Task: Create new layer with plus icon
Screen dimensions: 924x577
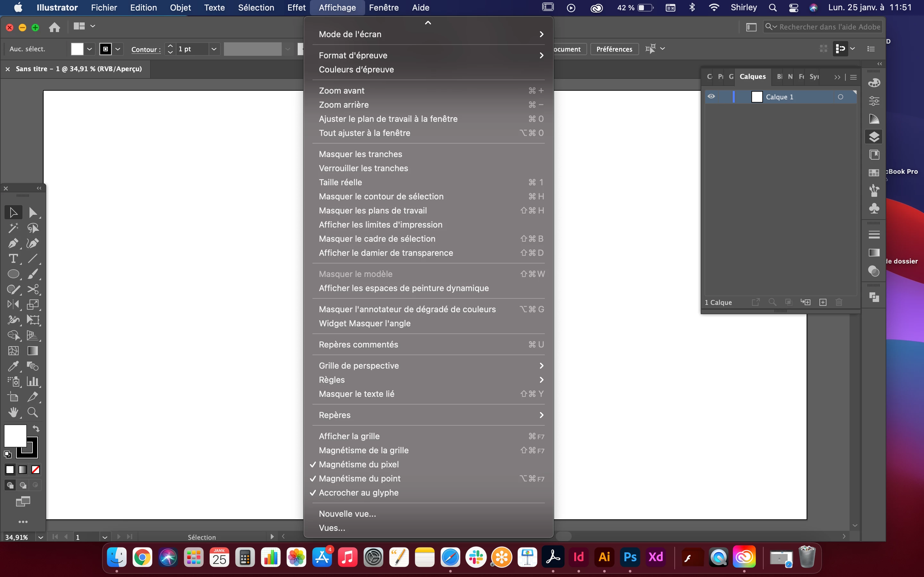Action: pos(823,302)
